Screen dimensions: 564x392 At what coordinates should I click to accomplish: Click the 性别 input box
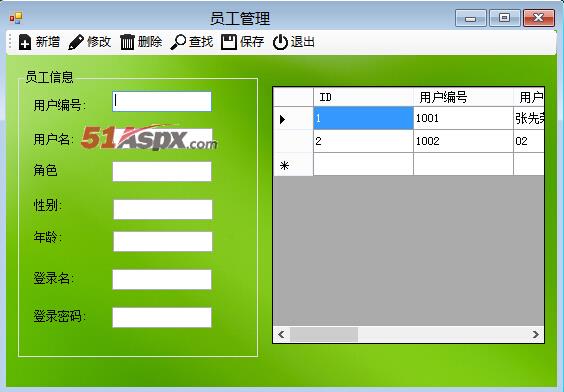point(163,209)
